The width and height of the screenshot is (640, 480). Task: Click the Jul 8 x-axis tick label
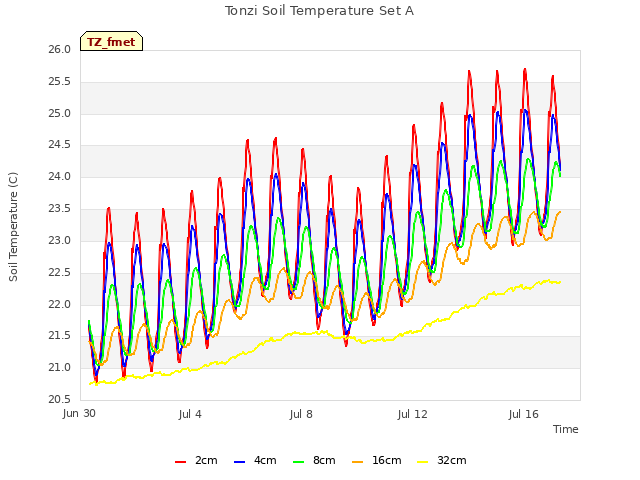pos(301,414)
